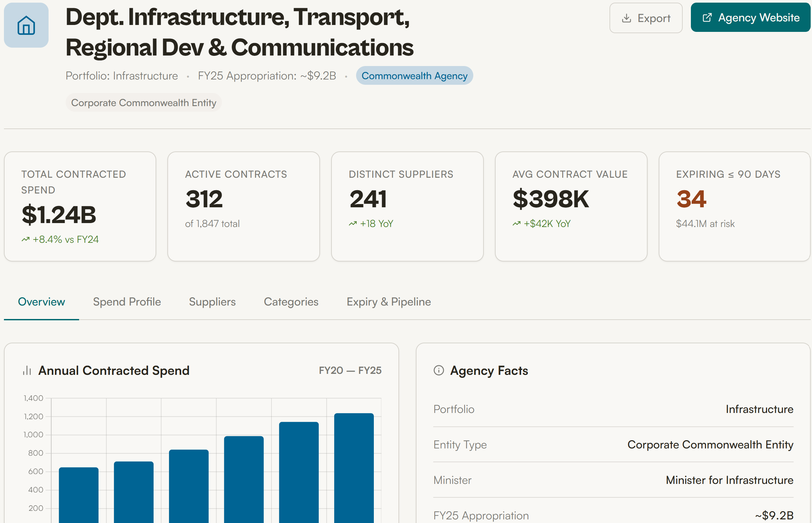This screenshot has width=812, height=523.
Task: Click the red number 34
Action: coord(691,199)
